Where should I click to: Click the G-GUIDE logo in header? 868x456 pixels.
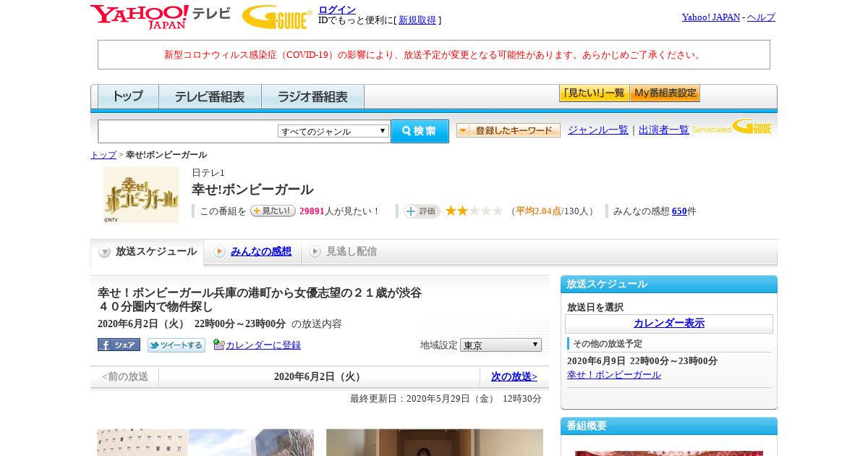(x=277, y=17)
